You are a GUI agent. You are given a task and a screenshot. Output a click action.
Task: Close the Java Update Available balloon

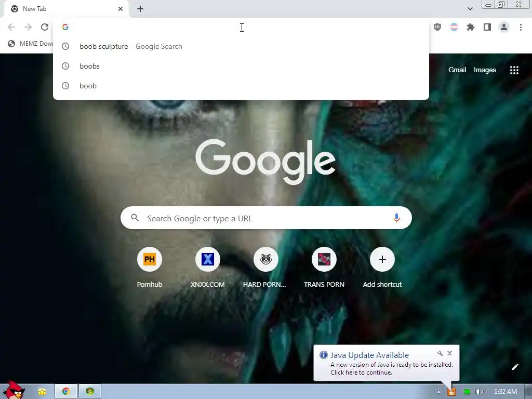point(449,353)
